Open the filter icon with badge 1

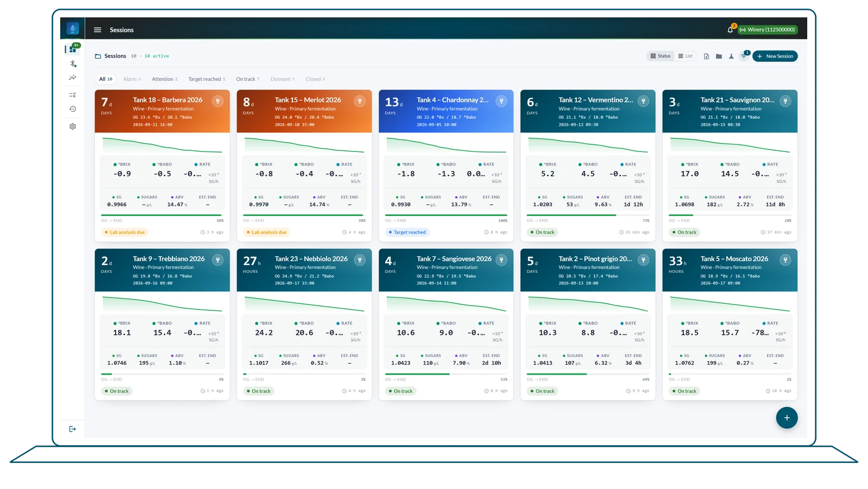tap(744, 56)
